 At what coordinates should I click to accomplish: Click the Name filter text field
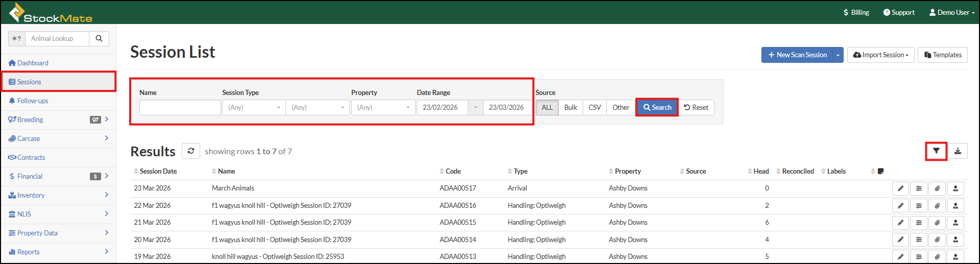180,108
